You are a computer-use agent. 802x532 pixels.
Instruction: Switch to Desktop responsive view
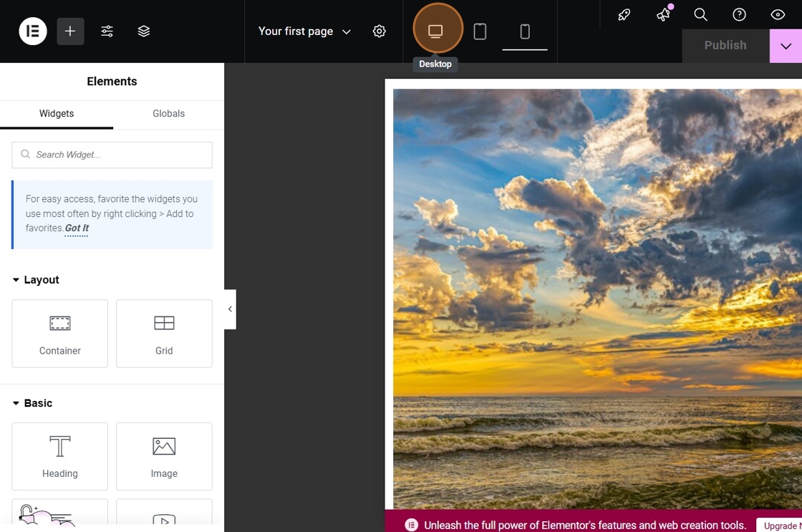(436, 32)
